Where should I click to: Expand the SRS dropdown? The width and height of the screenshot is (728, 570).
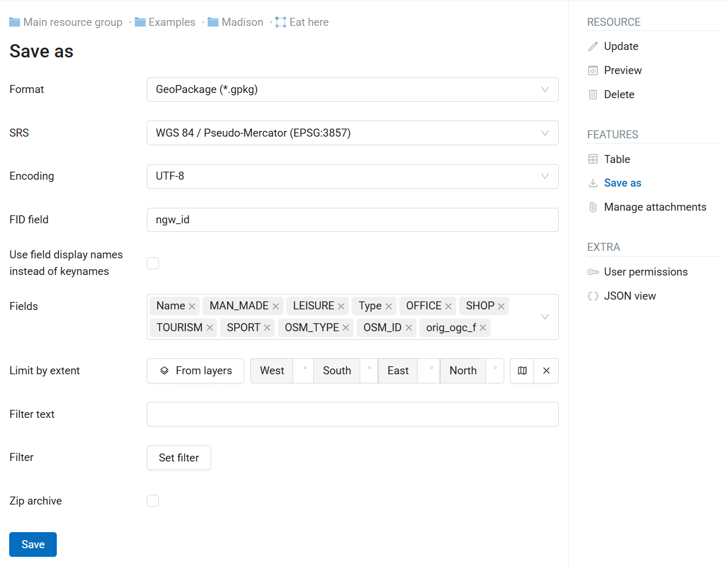(352, 133)
